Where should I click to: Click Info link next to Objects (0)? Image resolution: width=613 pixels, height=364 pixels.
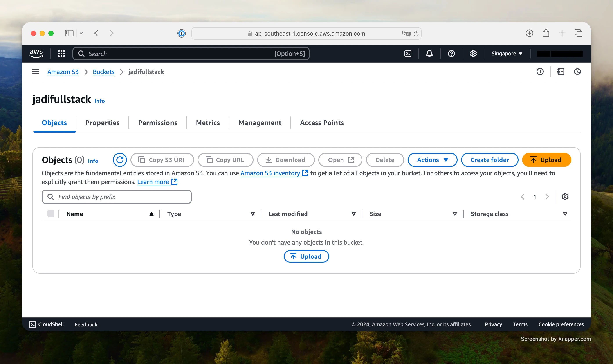pyautogui.click(x=93, y=161)
